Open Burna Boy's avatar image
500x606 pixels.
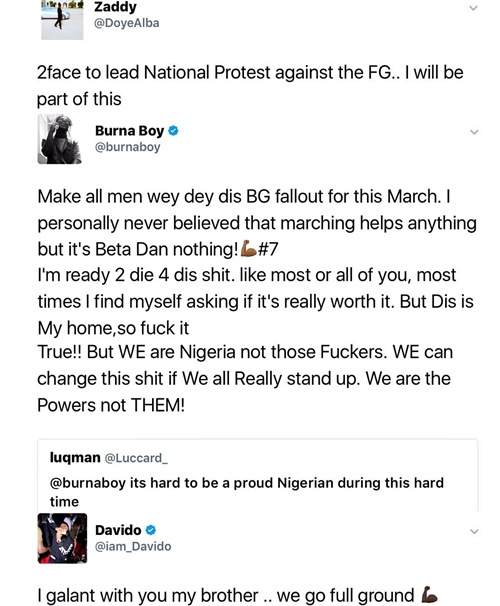60,139
